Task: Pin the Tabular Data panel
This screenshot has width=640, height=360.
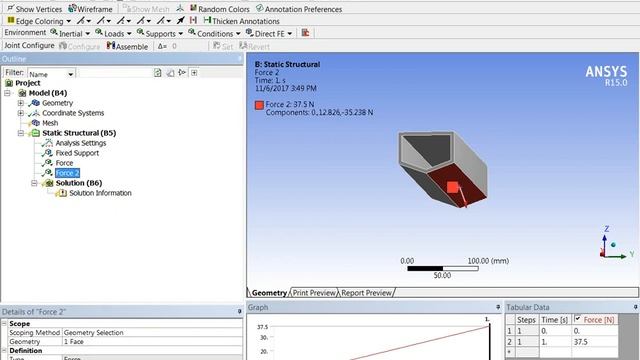Action: pyautogui.click(x=636, y=307)
